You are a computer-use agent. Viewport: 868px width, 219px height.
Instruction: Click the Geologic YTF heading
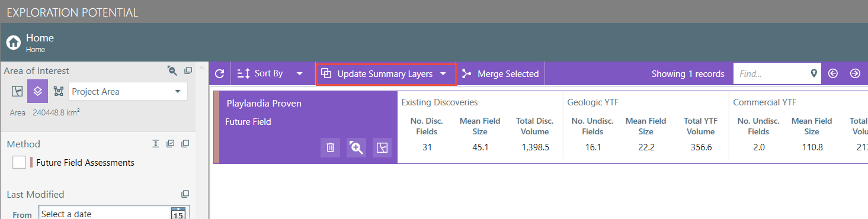592,102
